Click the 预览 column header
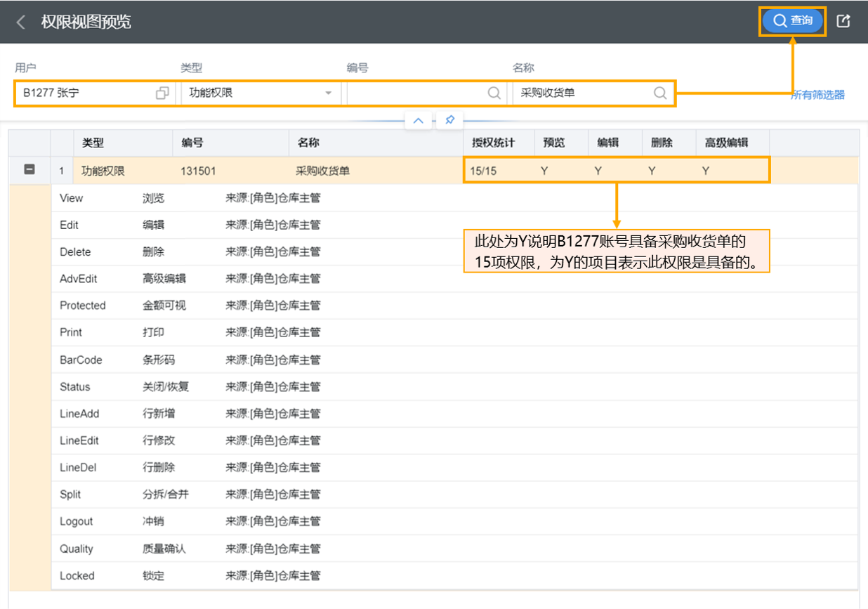The width and height of the screenshot is (868, 609). 561,143
